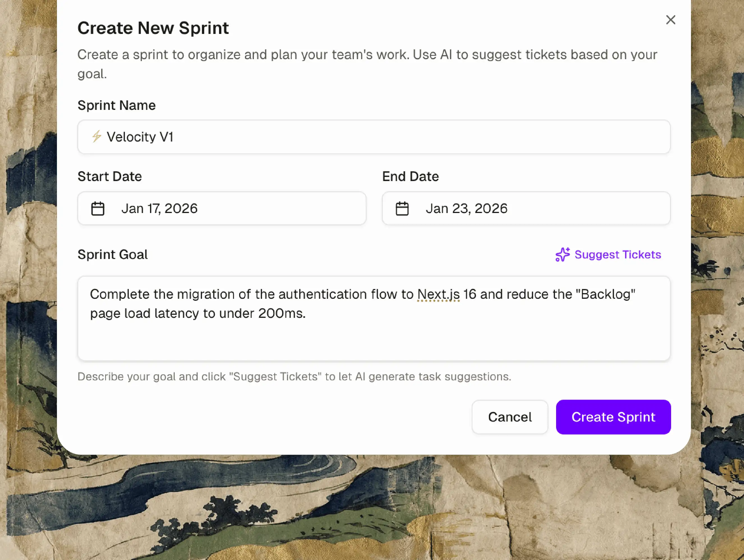The image size is (744, 560).
Task: Click the lightning bolt icon in Sprint Name
Action: coord(96,137)
